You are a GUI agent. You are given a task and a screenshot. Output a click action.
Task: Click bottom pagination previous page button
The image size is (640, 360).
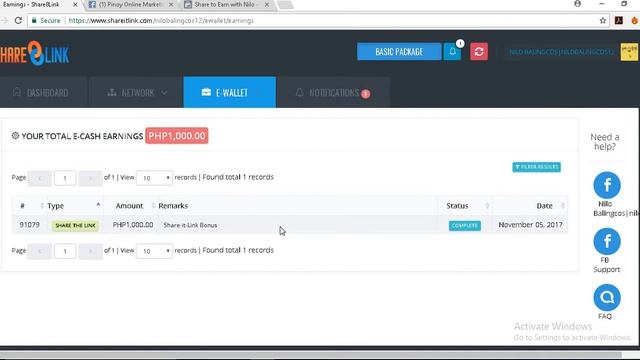40,251
